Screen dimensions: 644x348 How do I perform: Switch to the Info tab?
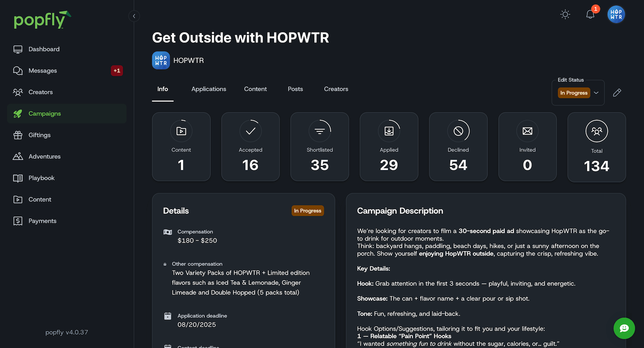[x=163, y=89]
